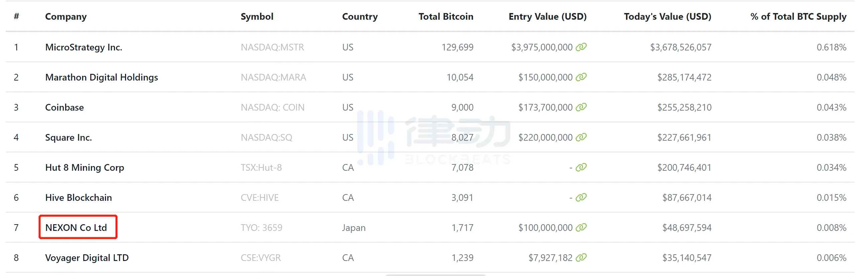Viewport: 868px width, 276px height.
Task: Sort by Total Bitcoin column header
Action: tap(446, 16)
